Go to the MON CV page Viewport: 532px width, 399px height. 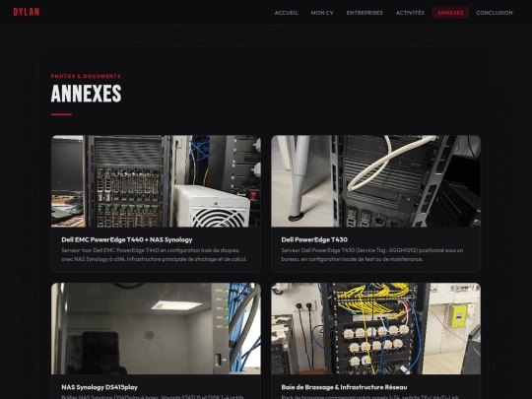(322, 13)
